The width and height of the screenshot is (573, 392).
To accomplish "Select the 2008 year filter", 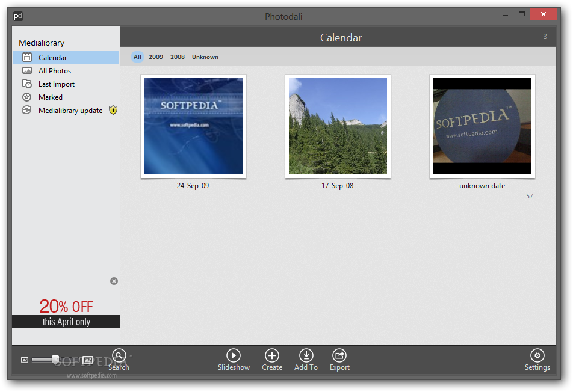I will pos(178,57).
